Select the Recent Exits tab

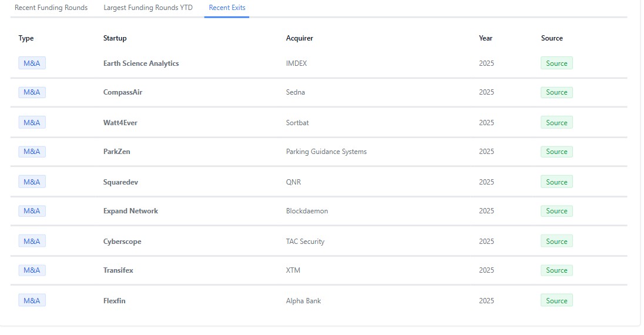click(x=227, y=8)
